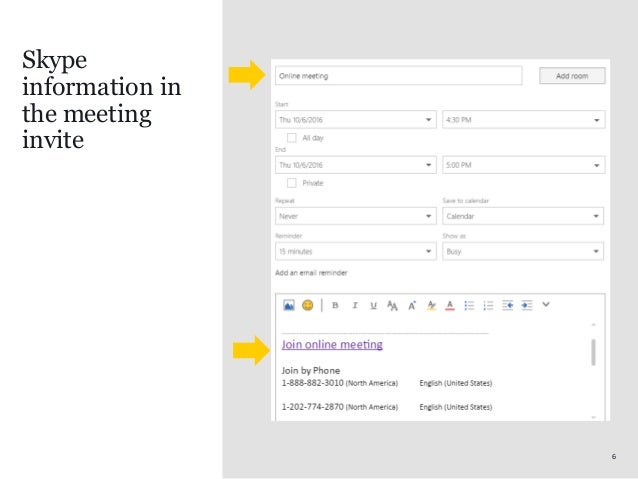Click the Add room button

(572, 76)
